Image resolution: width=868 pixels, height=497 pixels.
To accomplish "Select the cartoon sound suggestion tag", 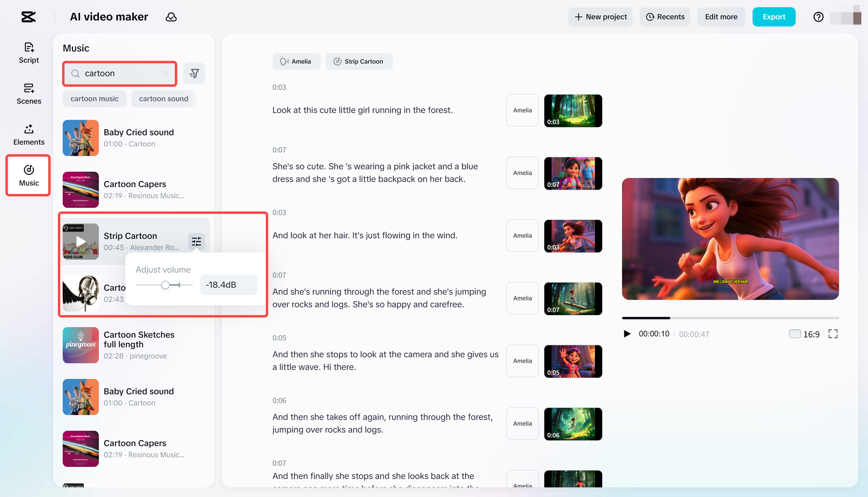I will (x=163, y=99).
